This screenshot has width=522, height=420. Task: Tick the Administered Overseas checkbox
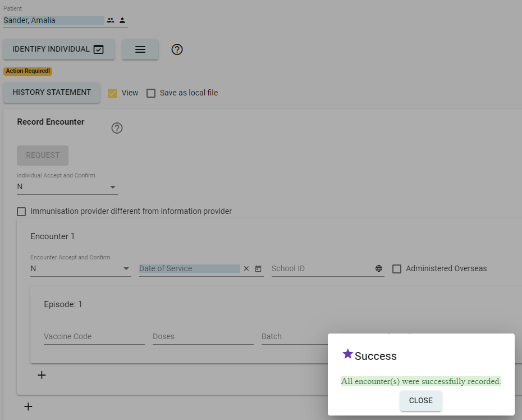coord(396,269)
